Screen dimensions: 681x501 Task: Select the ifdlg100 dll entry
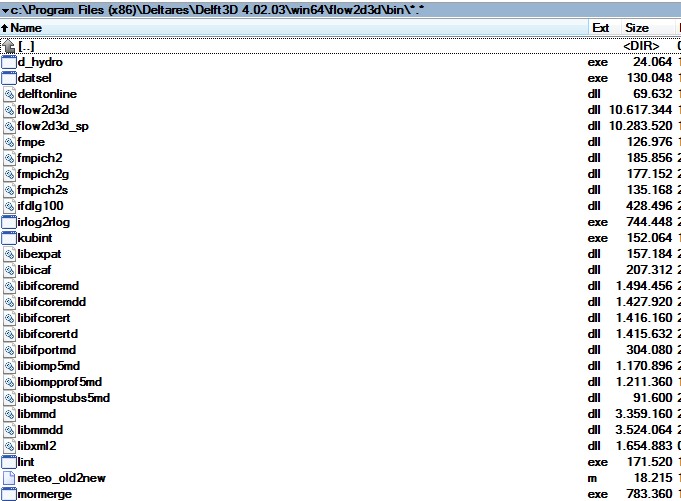pyautogui.click(x=40, y=206)
